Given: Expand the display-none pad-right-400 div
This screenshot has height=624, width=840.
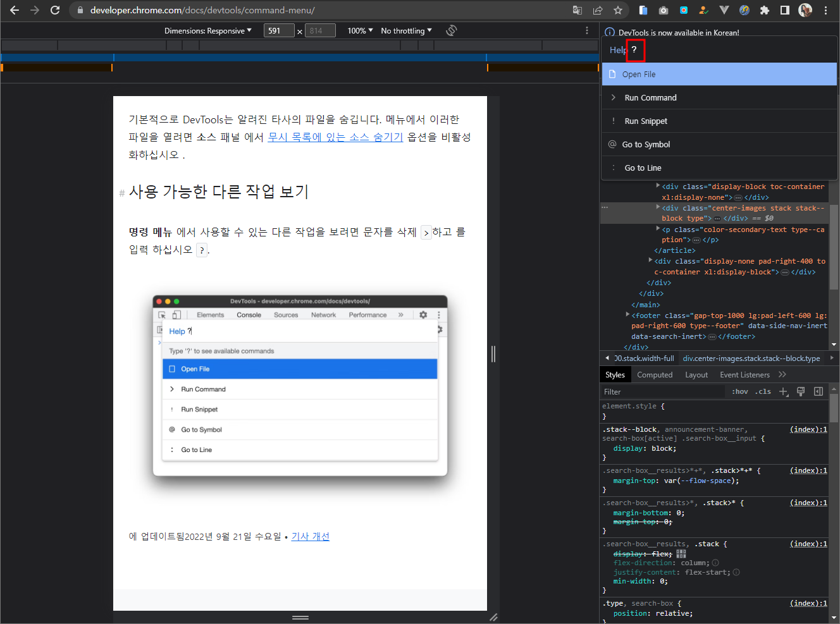Looking at the screenshot, I should pos(650,260).
